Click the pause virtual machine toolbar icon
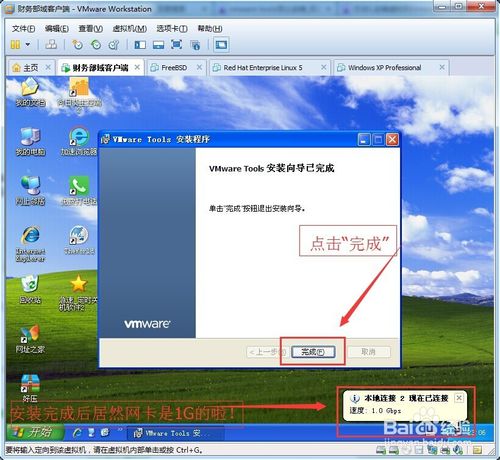The width and height of the screenshot is (500, 460). tap(15, 44)
